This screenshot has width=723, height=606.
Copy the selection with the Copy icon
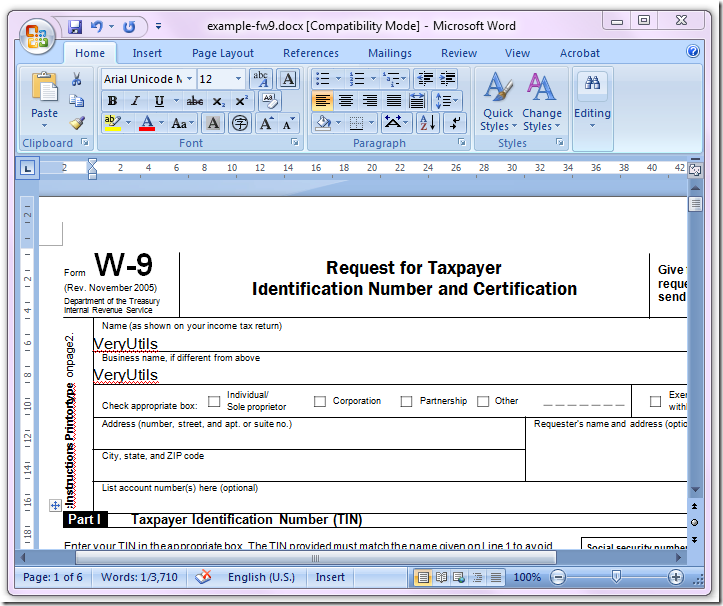76,101
